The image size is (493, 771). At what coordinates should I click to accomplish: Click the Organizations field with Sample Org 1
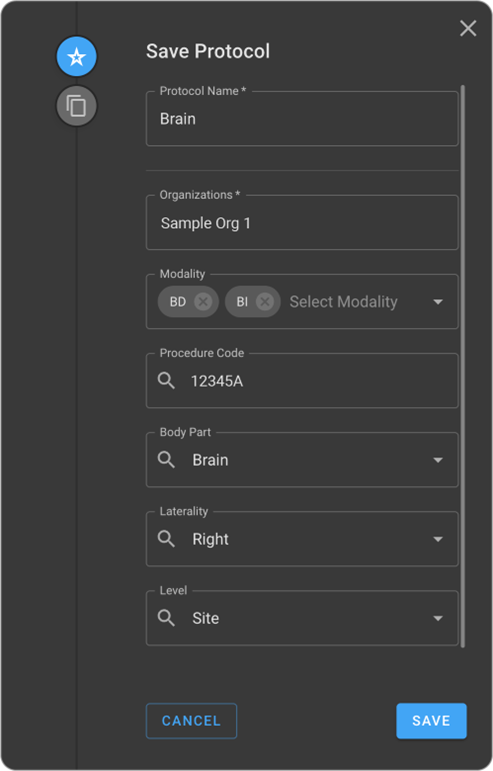tap(302, 223)
